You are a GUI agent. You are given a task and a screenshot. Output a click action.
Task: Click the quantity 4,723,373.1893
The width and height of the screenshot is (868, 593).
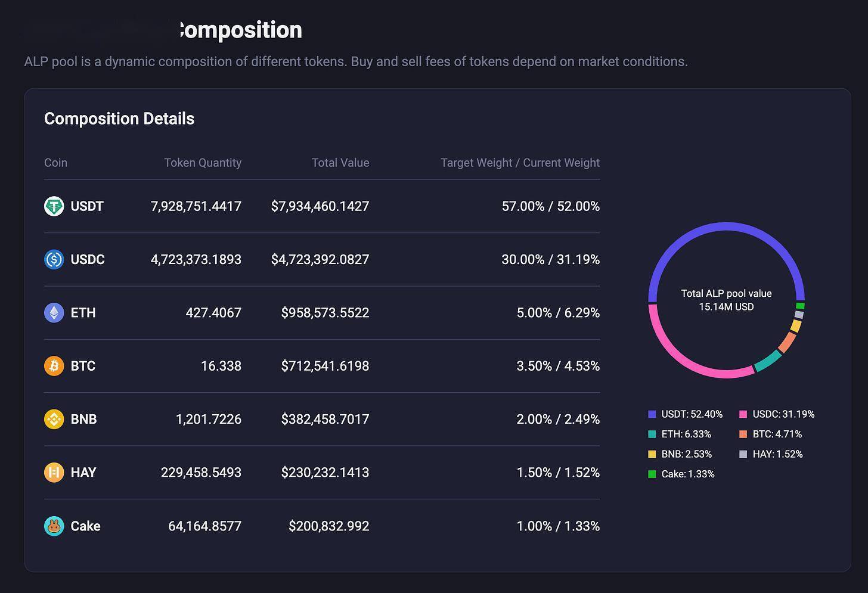(x=196, y=259)
